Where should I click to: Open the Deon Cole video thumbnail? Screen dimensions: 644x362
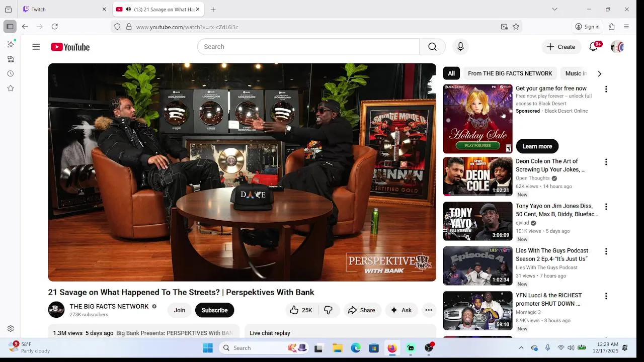pyautogui.click(x=477, y=176)
